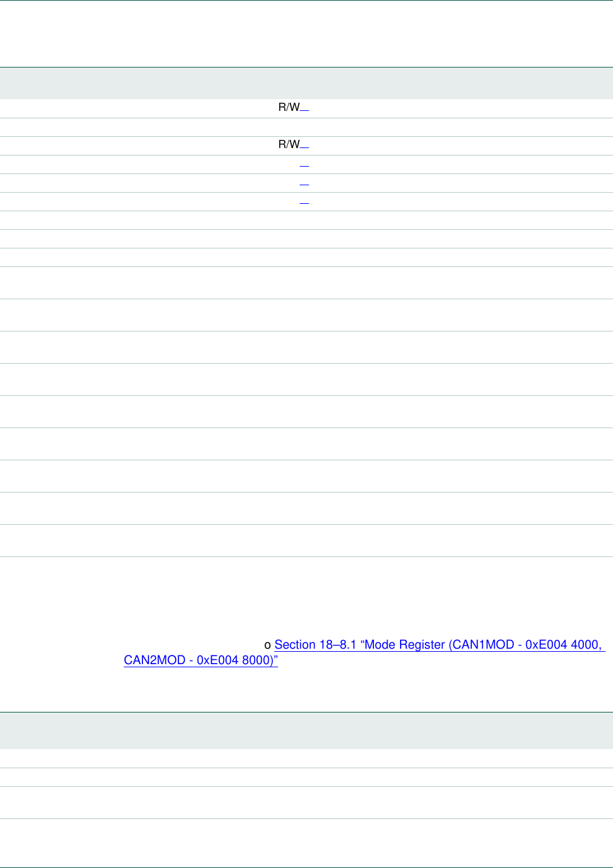The image size is (613, 868).
Task: Select the first R/W access text
Action: [289, 108]
